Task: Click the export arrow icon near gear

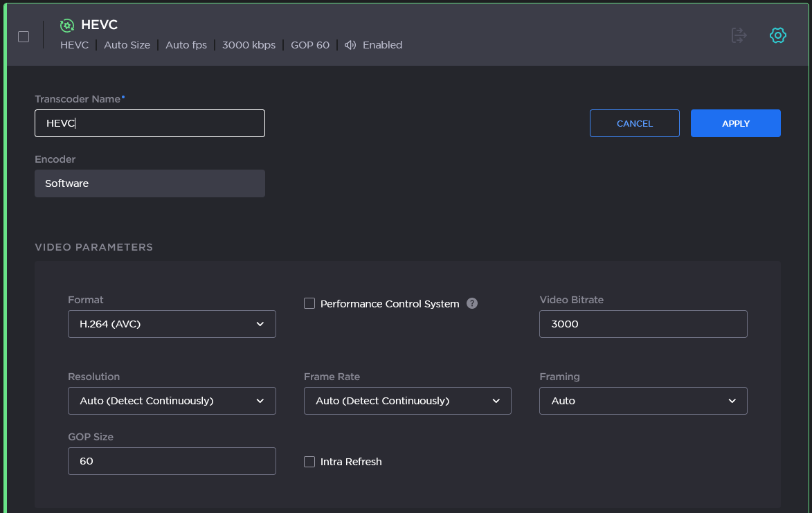Action: click(x=739, y=35)
